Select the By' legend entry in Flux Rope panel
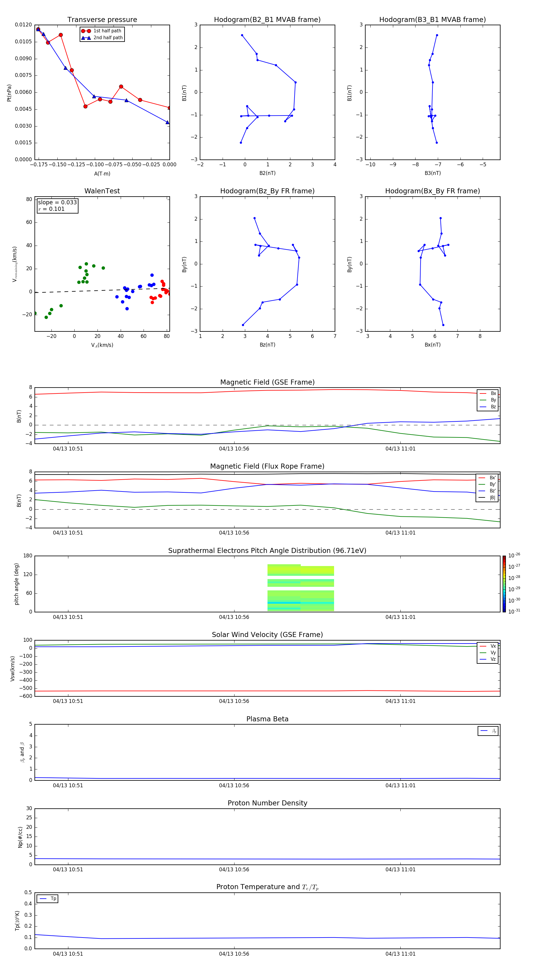This screenshot has width=535, height=980. coord(487,484)
